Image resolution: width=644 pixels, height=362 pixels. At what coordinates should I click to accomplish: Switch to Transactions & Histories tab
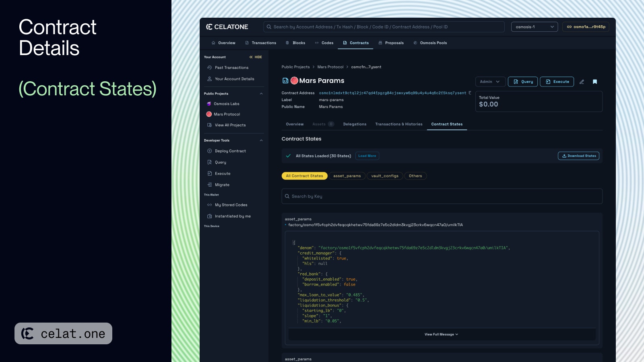[398, 124]
